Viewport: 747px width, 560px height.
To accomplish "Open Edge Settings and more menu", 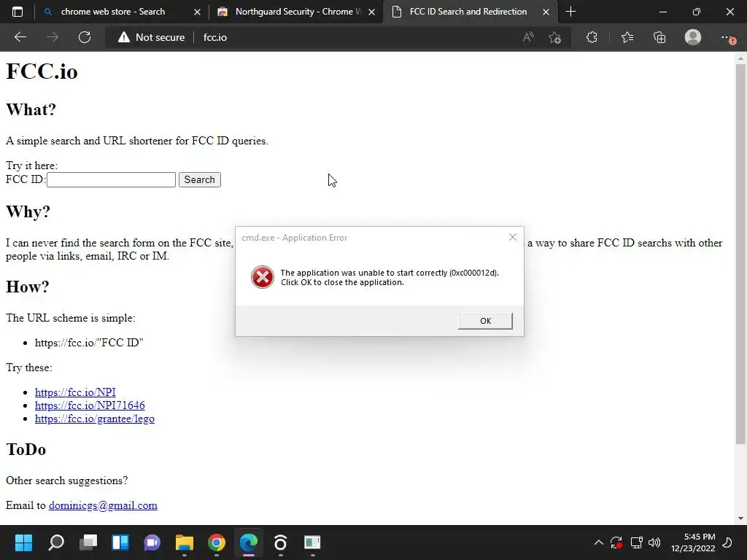I will click(727, 38).
